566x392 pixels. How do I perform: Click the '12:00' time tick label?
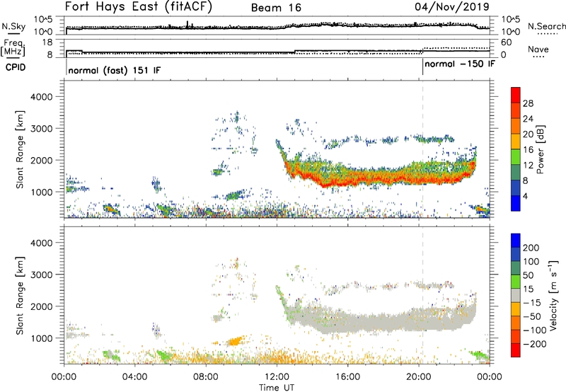pyautogui.click(x=277, y=377)
